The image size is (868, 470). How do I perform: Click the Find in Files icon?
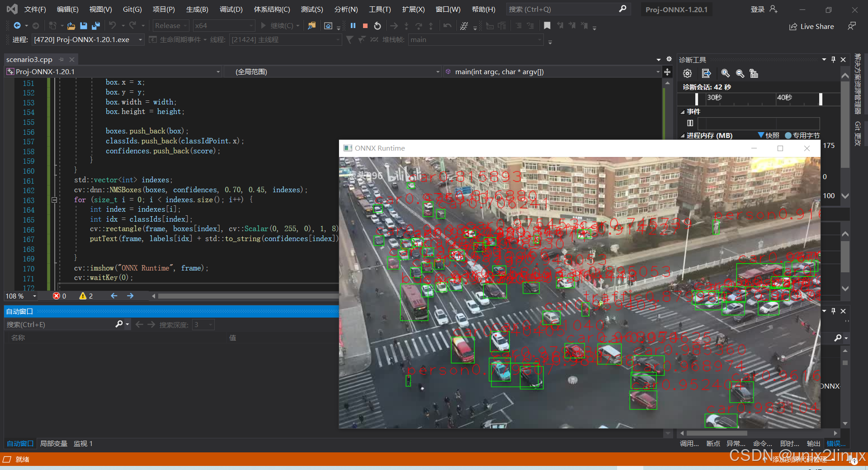click(311, 26)
